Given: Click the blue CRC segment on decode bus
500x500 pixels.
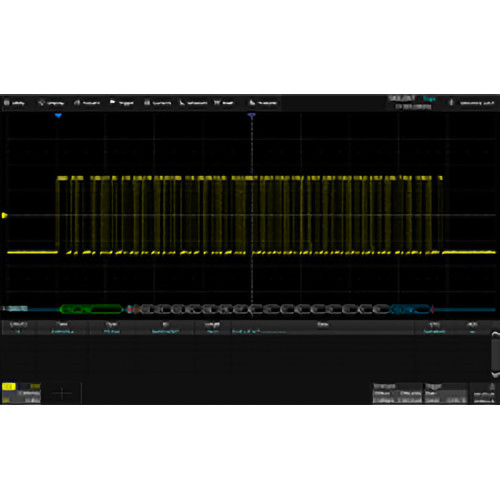Looking at the screenshot, I should (x=410, y=309).
